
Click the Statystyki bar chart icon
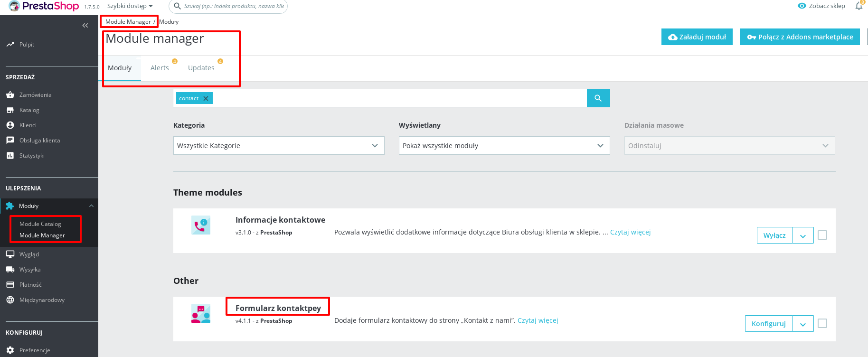click(10, 156)
